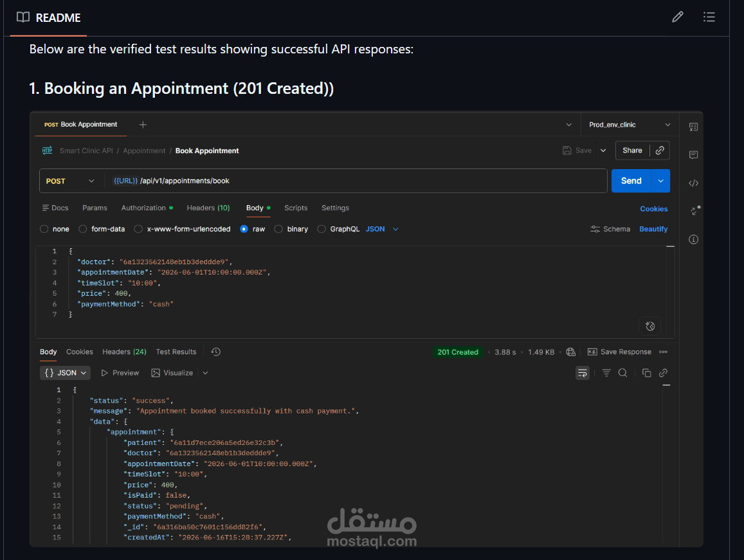Image resolution: width=744 pixels, height=560 pixels.
Task: Click the Save Response icon
Action: coord(592,352)
